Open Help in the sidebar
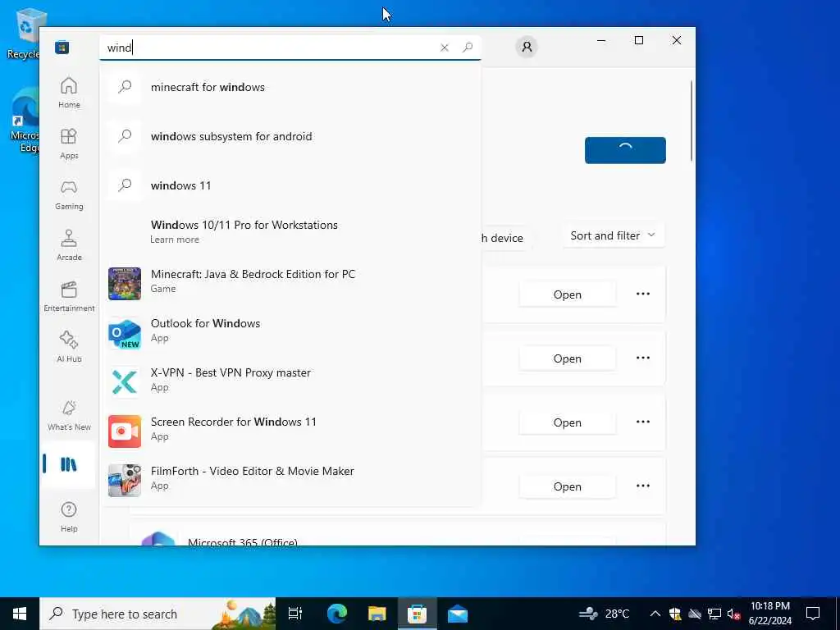This screenshot has width=840, height=630. 69,517
